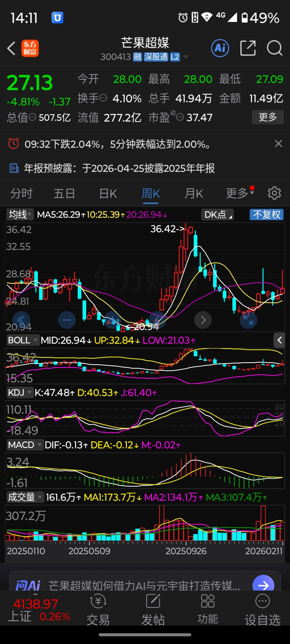The width and height of the screenshot is (290, 644).
Task: Open the BOLL indicator dropdown
Action: pos(23,340)
